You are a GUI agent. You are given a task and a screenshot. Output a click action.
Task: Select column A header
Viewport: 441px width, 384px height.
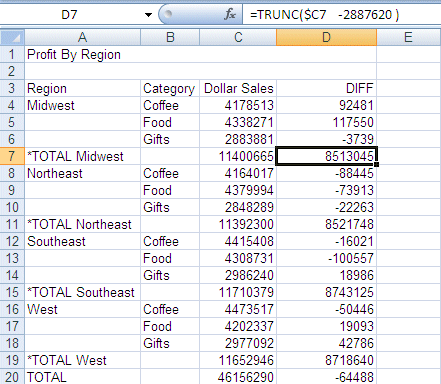coord(83,37)
